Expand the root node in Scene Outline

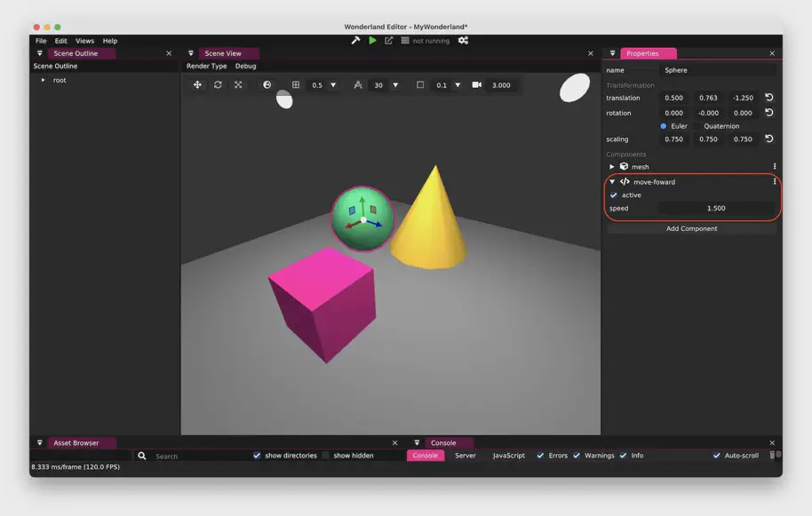43,81
